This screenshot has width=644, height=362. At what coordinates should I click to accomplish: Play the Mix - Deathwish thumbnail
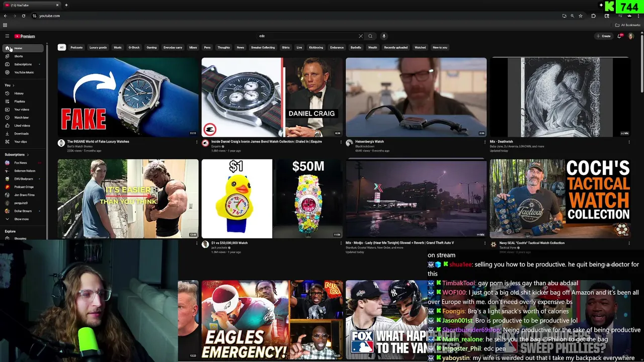[x=560, y=97]
